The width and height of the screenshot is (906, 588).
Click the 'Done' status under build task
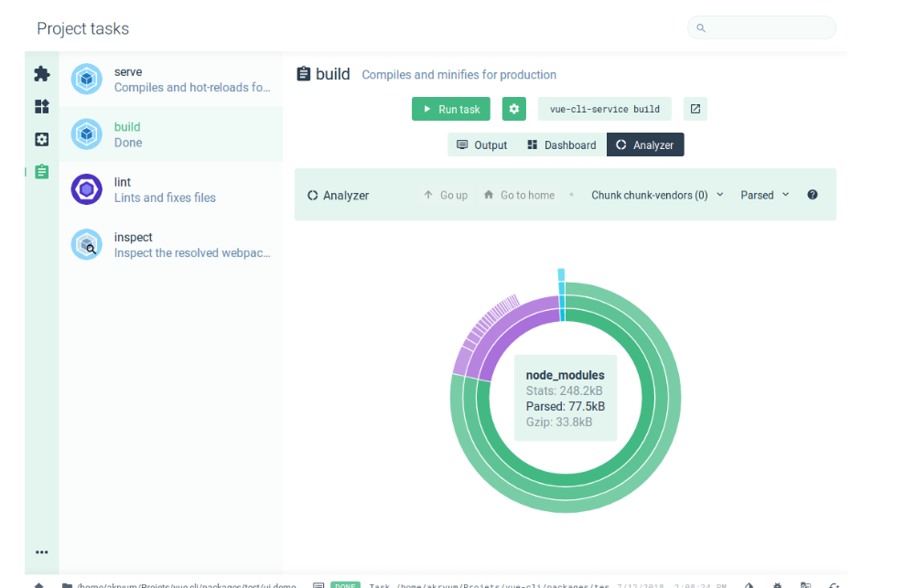128,143
